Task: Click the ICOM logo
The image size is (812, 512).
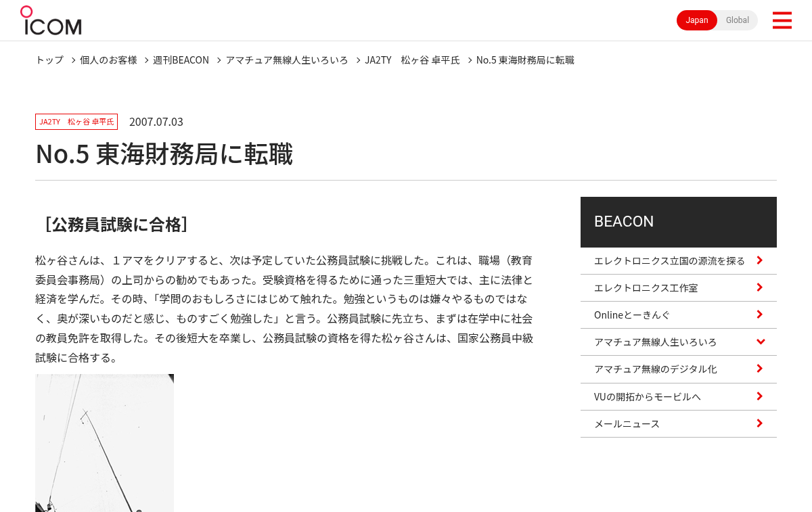Action: click(51, 20)
